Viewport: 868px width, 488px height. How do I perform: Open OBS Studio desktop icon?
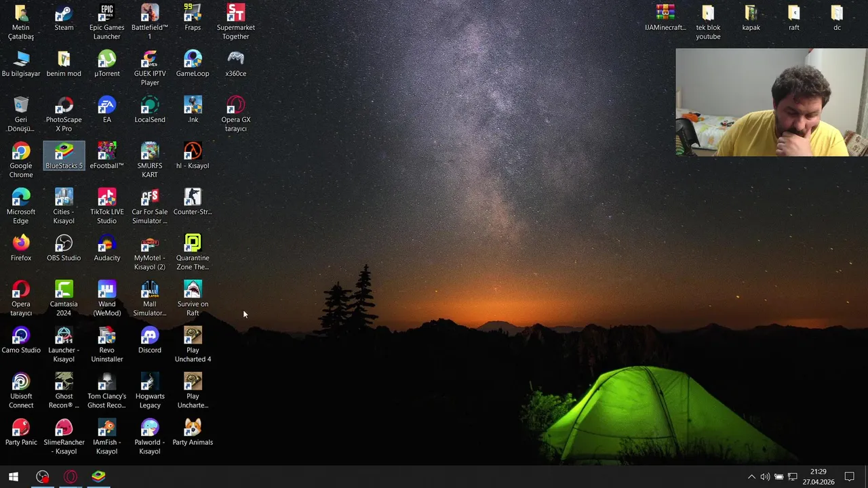pos(64,248)
